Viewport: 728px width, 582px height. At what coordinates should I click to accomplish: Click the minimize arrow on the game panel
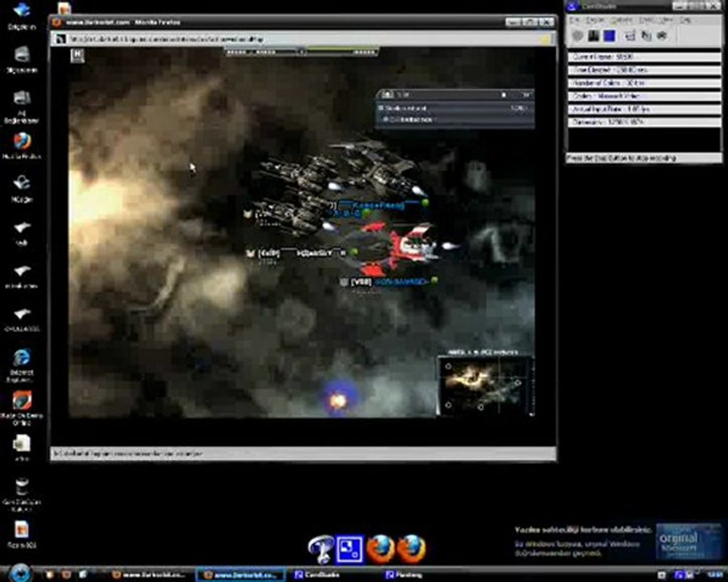click(x=504, y=95)
